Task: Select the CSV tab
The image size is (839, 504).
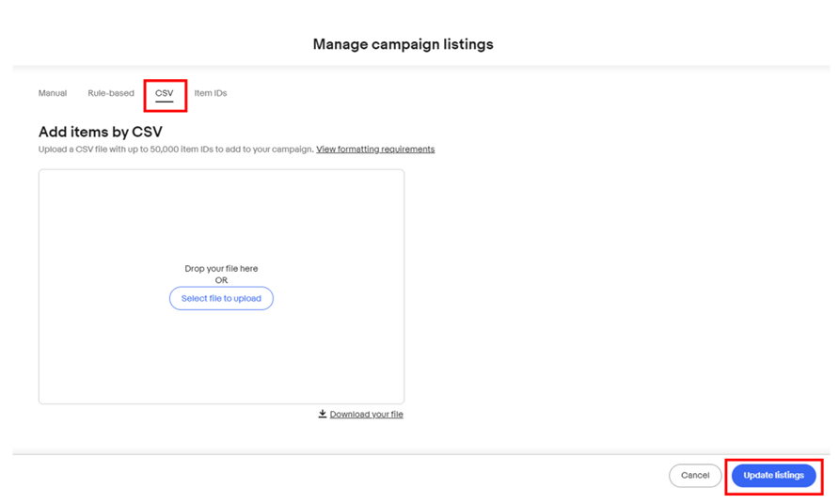Action: (165, 93)
